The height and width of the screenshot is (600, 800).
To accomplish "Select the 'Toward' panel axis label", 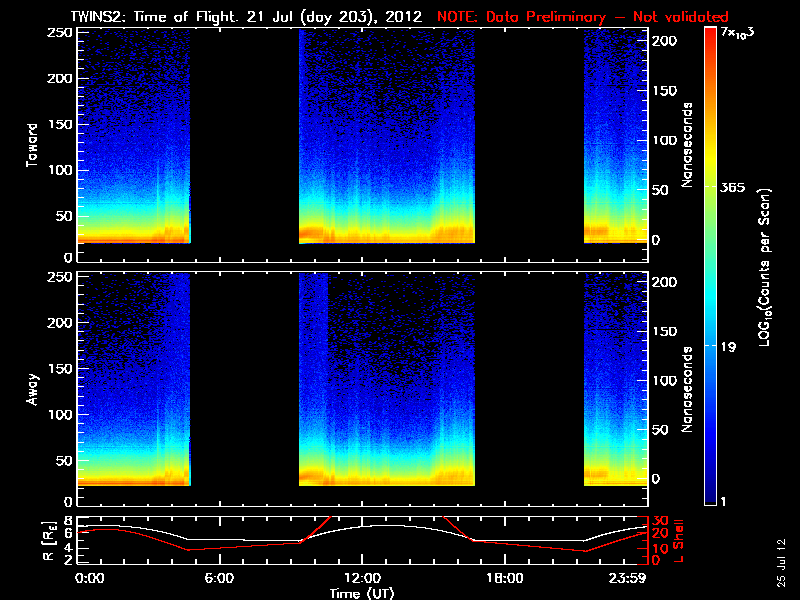I will coord(32,145).
